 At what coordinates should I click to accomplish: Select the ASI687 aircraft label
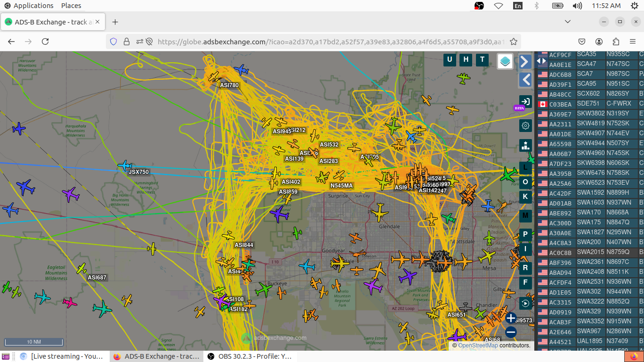click(x=97, y=278)
